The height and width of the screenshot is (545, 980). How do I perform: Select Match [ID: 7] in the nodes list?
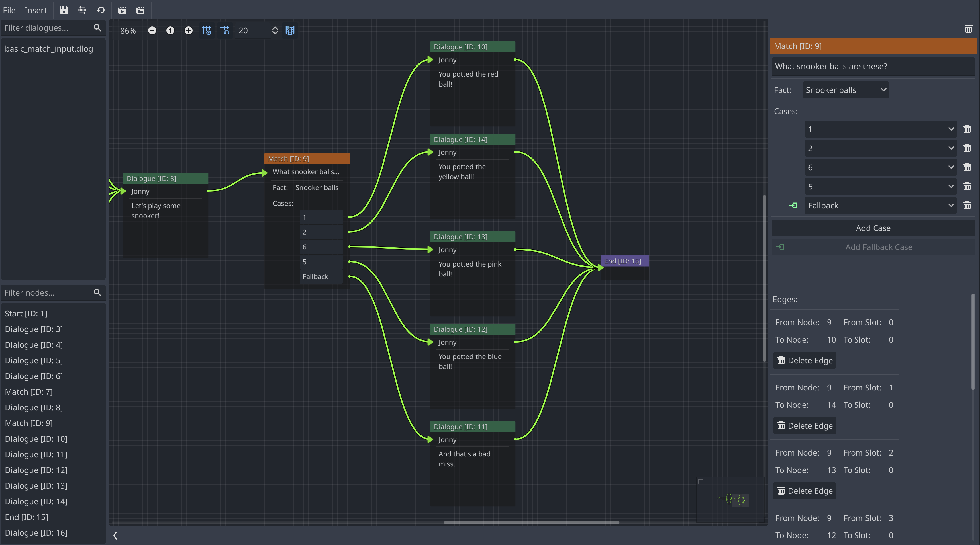(28, 392)
